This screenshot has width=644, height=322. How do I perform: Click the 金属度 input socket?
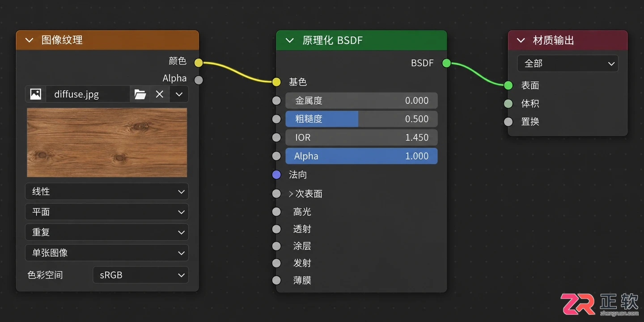click(276, 101)
